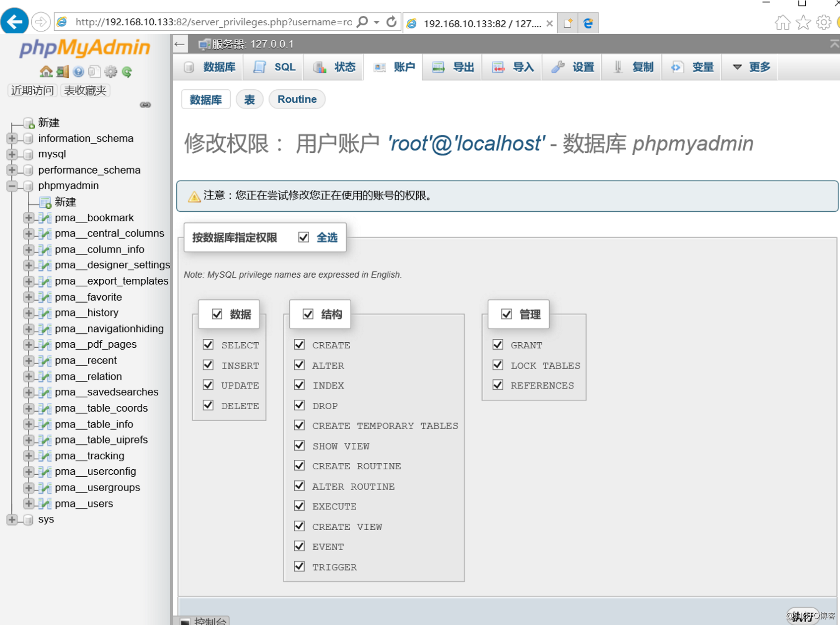The width and height of the screenshot is (840, 625).
Task: Click pma__bookmark table icon
Action: click(x=45, y=218)
